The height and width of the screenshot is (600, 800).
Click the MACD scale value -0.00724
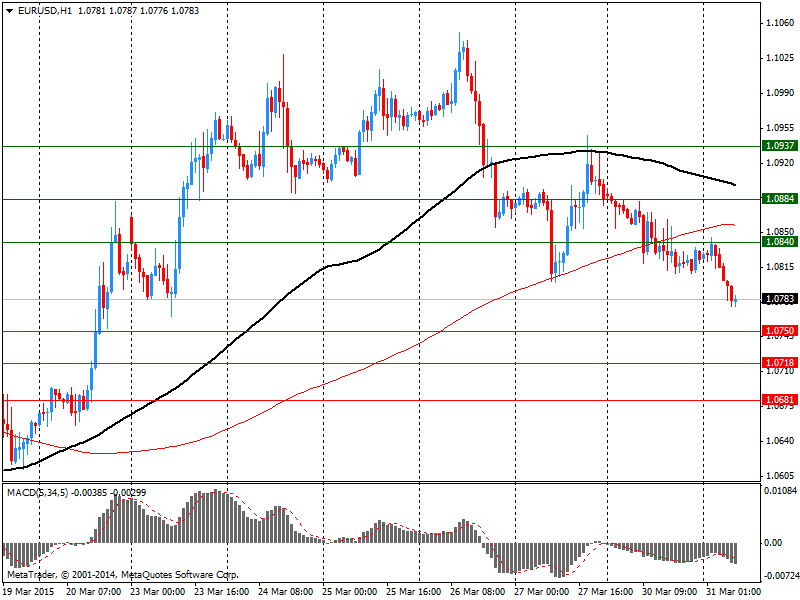(780, 576)
